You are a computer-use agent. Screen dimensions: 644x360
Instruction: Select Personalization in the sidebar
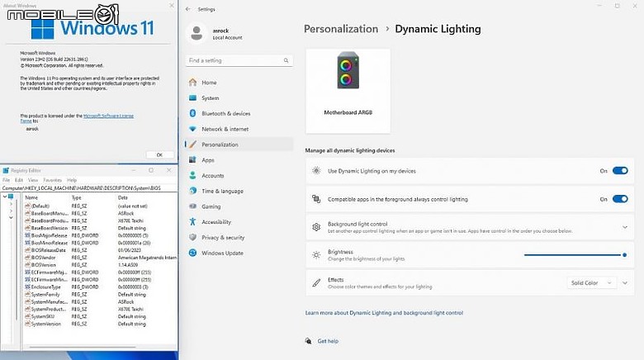click(x=239, y=144)
